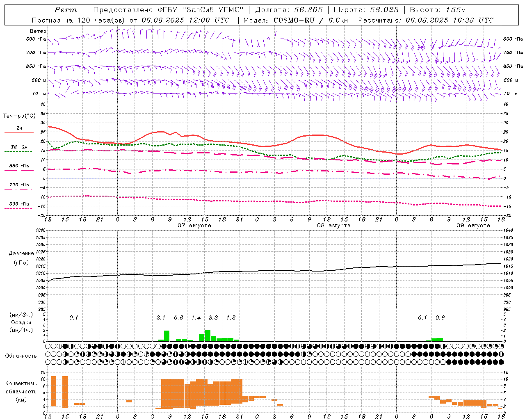Click the '09 августа' date label
This screenshot has width=525, height=420.
(x=473, y=226)
